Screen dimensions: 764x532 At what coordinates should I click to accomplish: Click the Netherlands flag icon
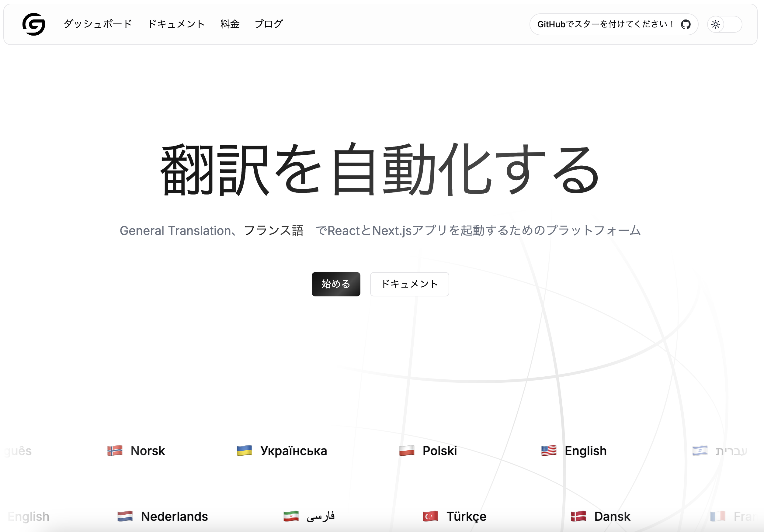[x=125, y=516]
